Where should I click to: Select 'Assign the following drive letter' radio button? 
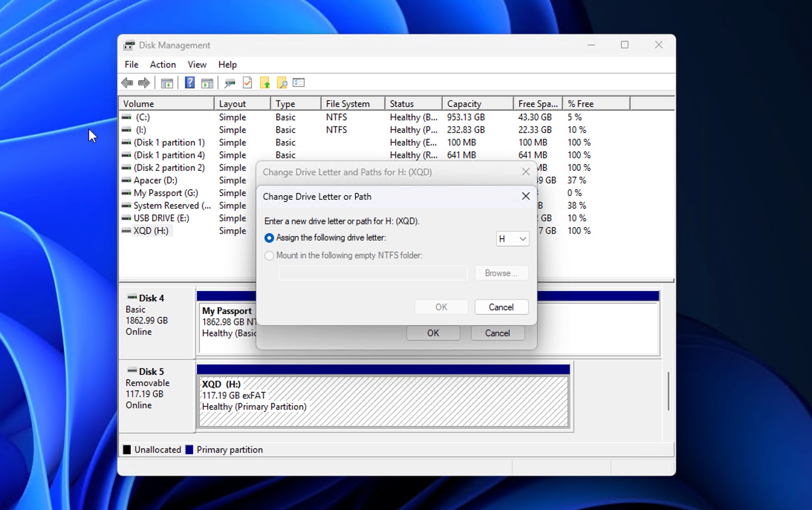tap(269, 238)
